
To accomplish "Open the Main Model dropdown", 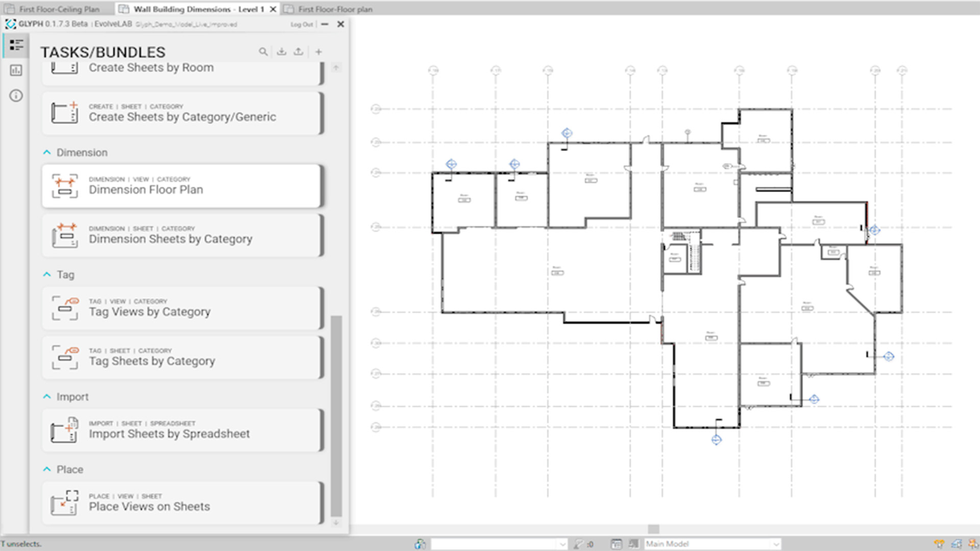I will pos(712,544).
